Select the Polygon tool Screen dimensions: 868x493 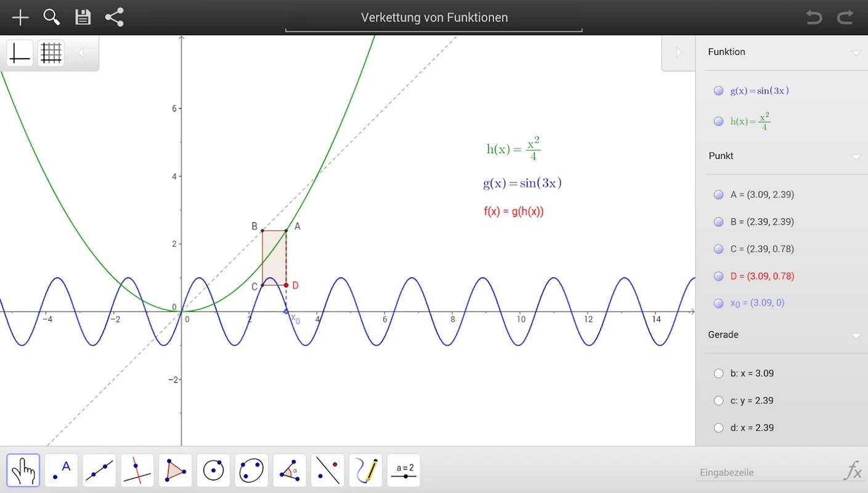(x=176, y=471)
